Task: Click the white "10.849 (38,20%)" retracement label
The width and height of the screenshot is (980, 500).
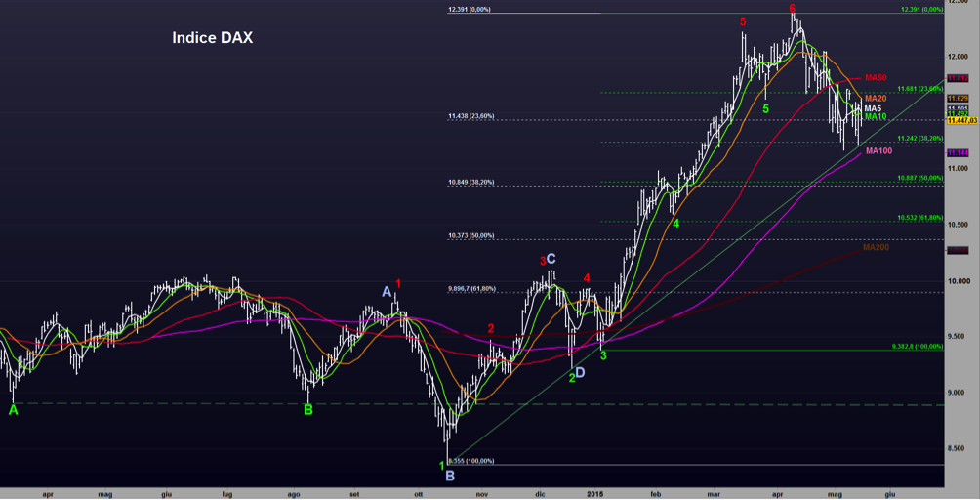Action: pos(471,183)
